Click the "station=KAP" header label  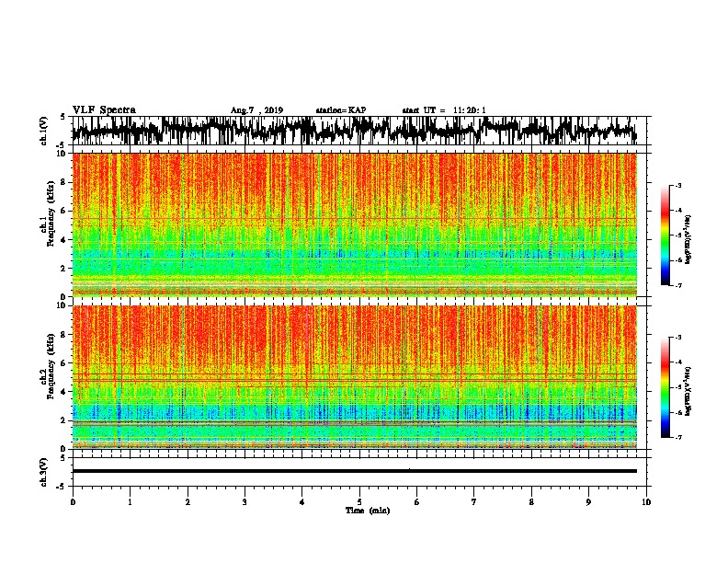tap(341, 110)
